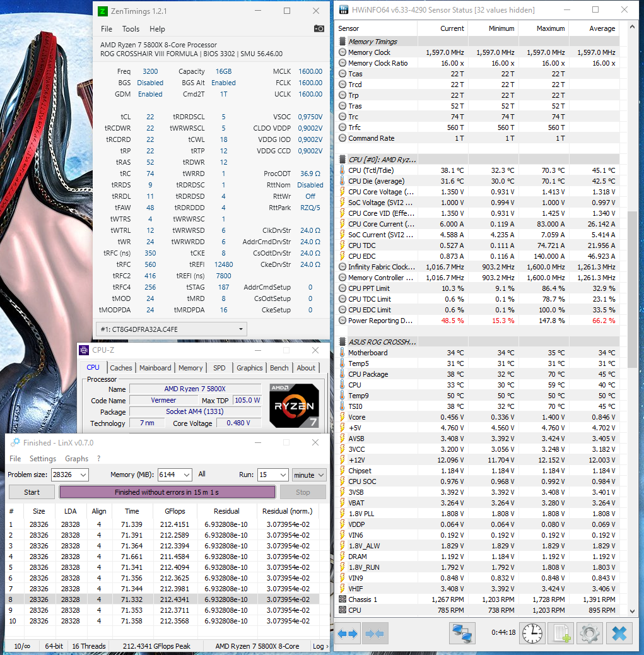This screenshot has width=644, height=655.
Task: Switch to the CPU-Z Graphics tab
Action: point(250,368)
